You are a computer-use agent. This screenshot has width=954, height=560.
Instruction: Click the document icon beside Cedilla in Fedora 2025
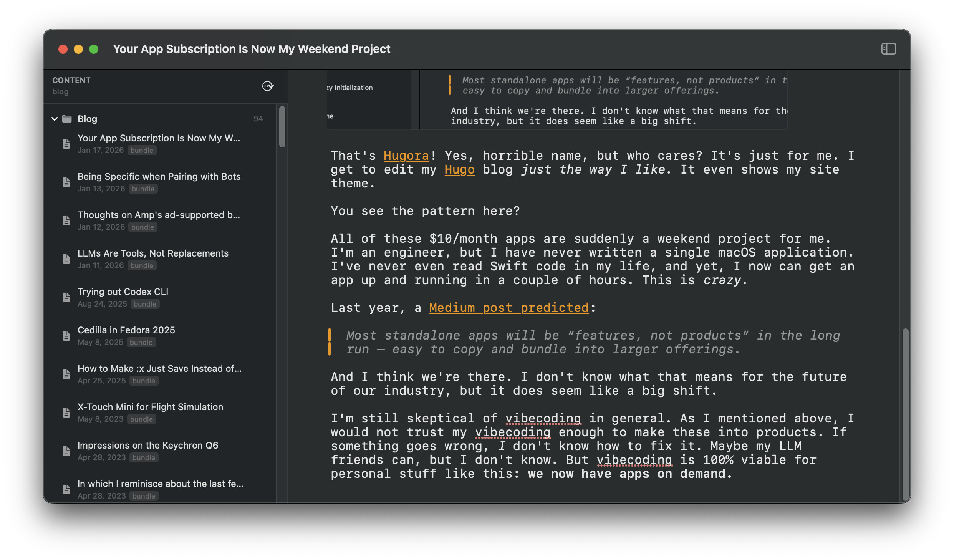pyautogui.click(x=66, y=336)
